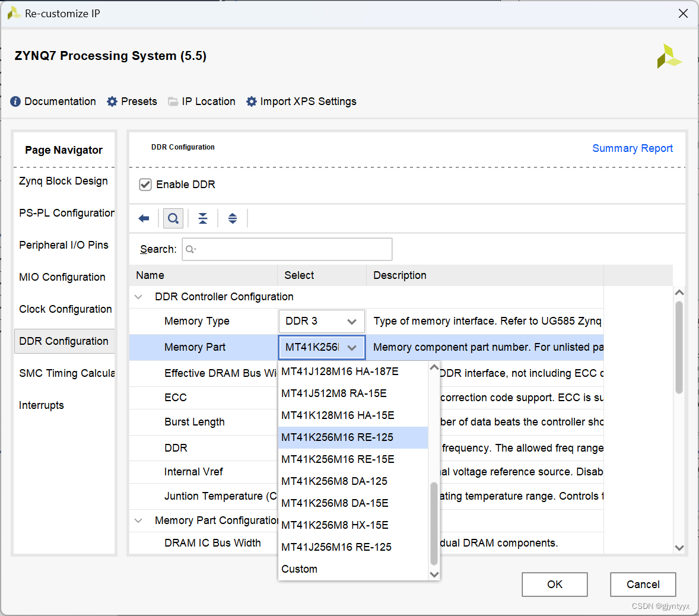Select MT41K256M16 RE-125 from list
This screenshot has width=699, height=616.
tap(352, 437)
